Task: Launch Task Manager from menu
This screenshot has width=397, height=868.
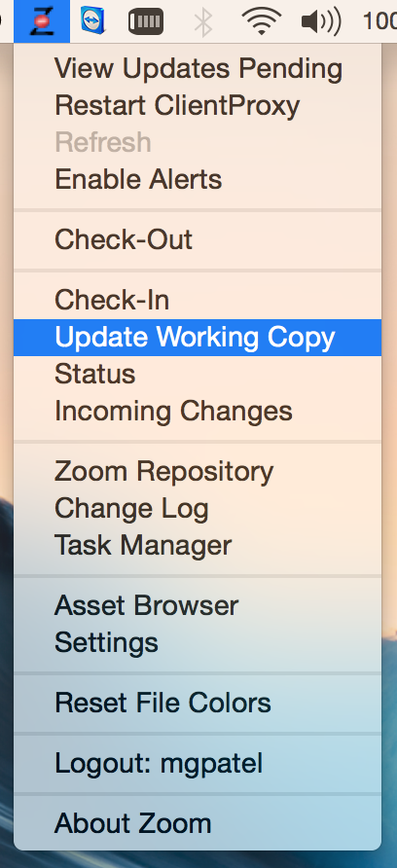Action: 198,545
